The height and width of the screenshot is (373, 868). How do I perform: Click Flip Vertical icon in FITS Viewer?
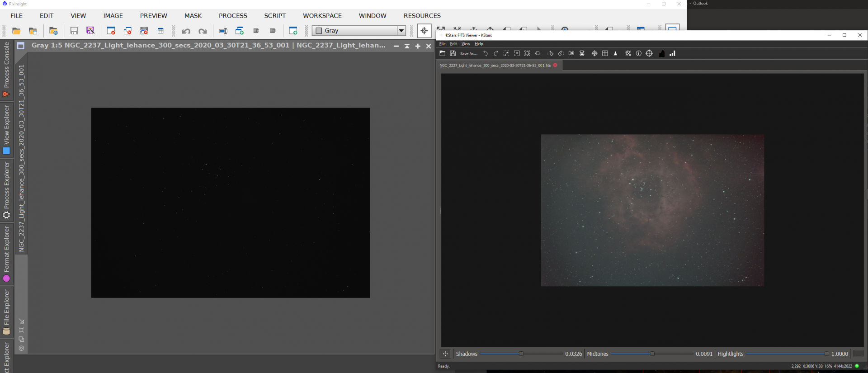click(582, 53)
